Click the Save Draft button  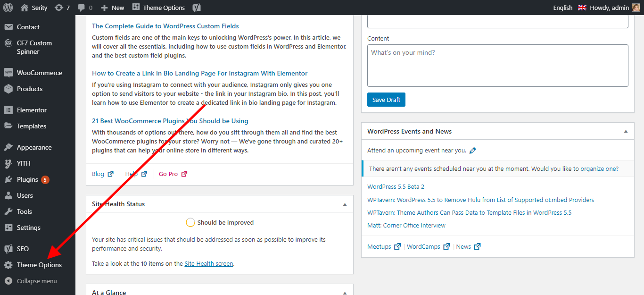click(x=386, y=100)
